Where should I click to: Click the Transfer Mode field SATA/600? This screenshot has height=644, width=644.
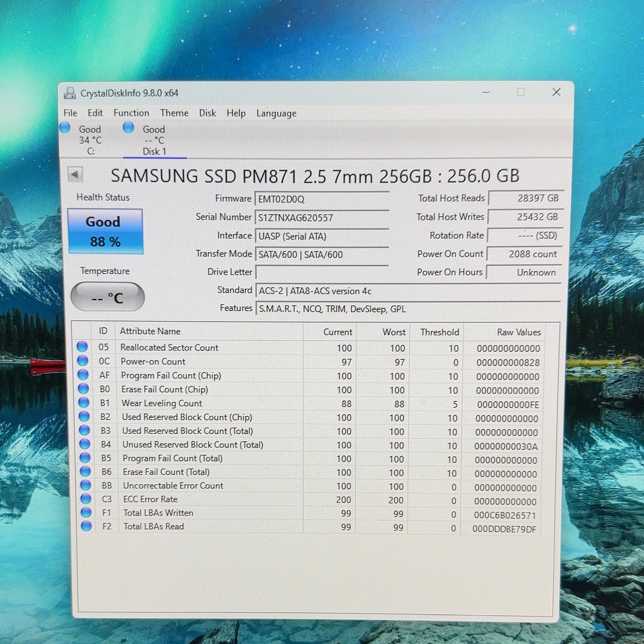click(x=321, y=254)
